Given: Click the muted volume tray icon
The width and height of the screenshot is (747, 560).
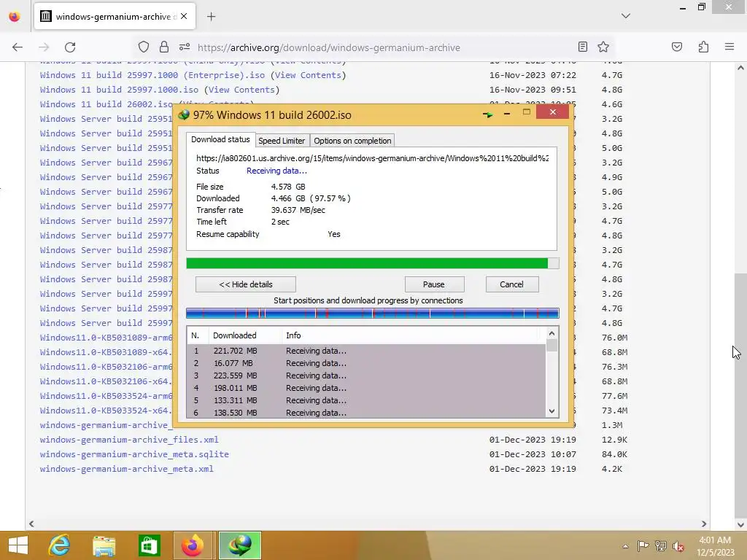Looking at the screenshot, I should click(x=678, y=545).
